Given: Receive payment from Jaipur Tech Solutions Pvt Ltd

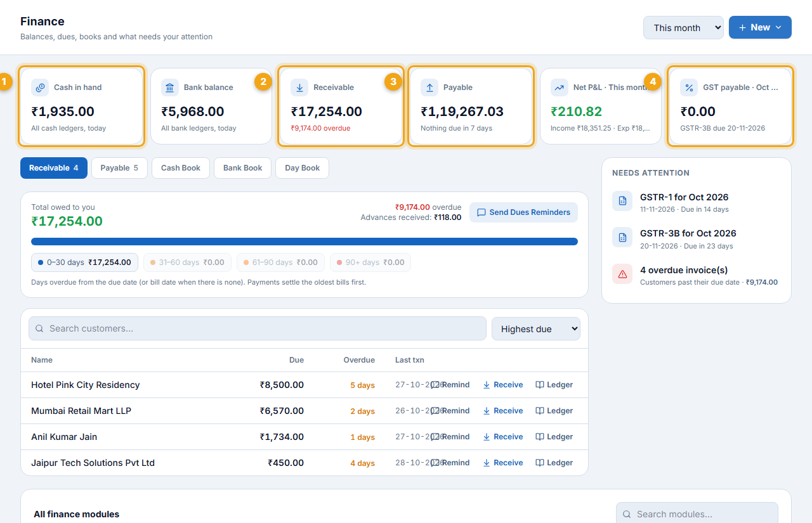Looking at the screenshot, I should [x=503, y=463].
